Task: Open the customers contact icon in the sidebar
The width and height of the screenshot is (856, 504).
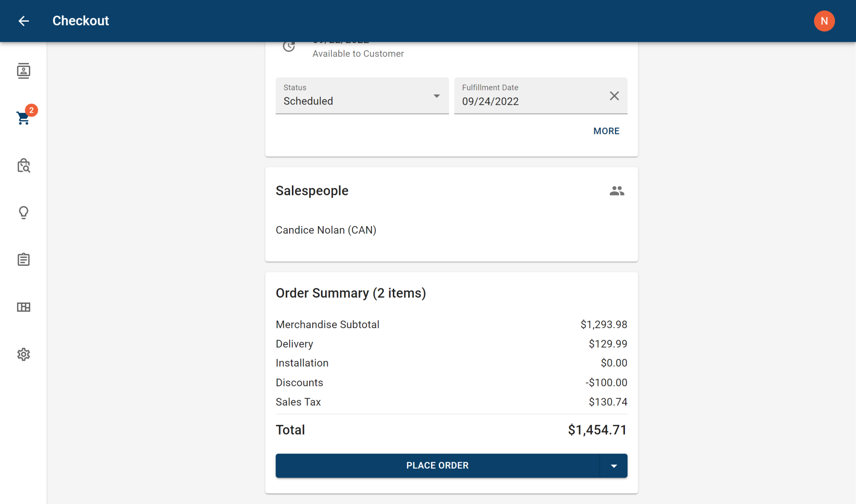Action: tap(23, 71)
